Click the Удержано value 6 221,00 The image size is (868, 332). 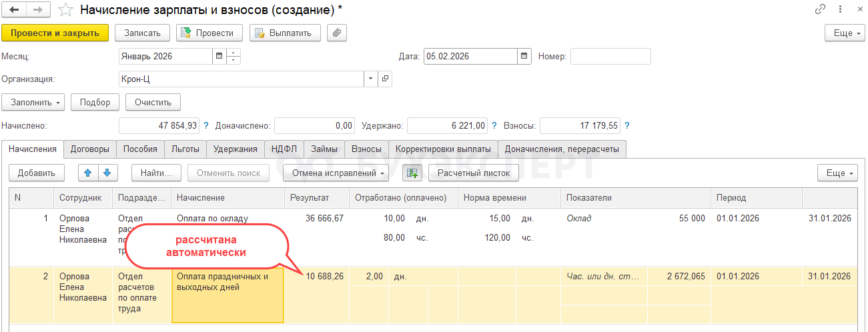click(x=447, y=125)
